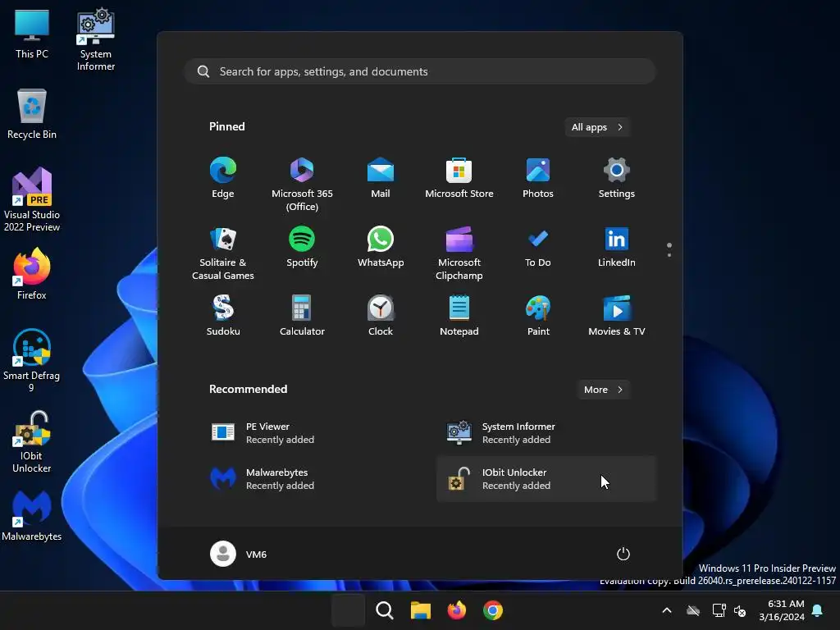The image size is (840, 630).
Task: Open clock and date flyout
Action: 782,610
